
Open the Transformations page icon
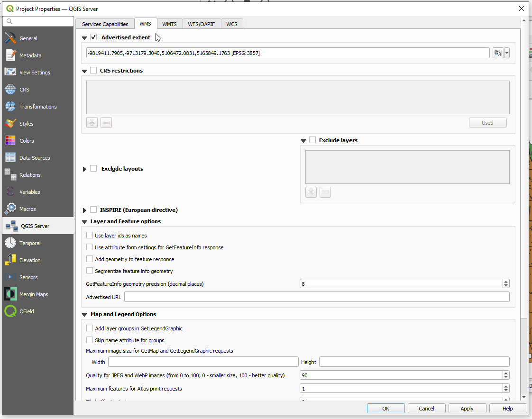click(x=10, y=107)
